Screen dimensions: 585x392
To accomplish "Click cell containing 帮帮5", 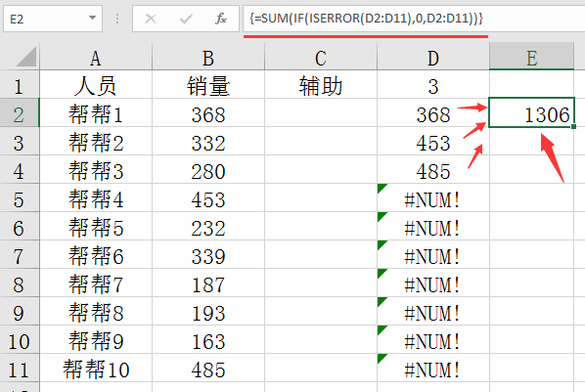I will (x=96, y=227).
